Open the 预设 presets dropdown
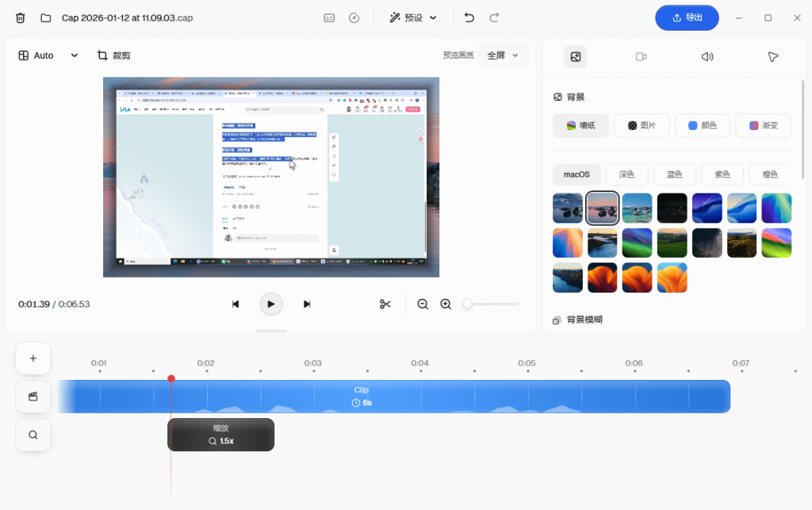 point(413,17)
